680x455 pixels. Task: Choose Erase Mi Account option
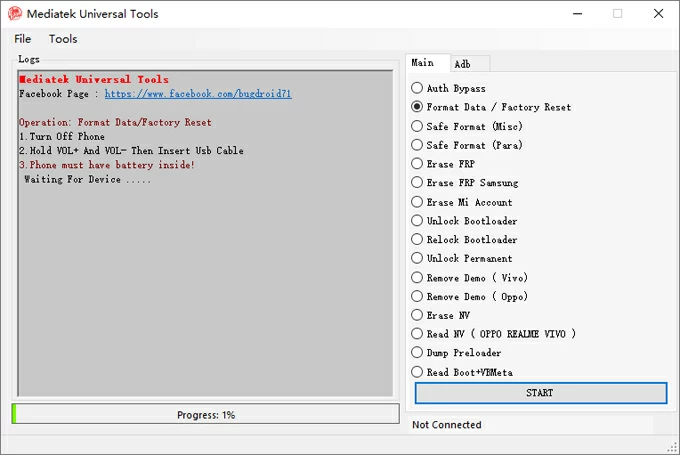(x=418, y=202)
